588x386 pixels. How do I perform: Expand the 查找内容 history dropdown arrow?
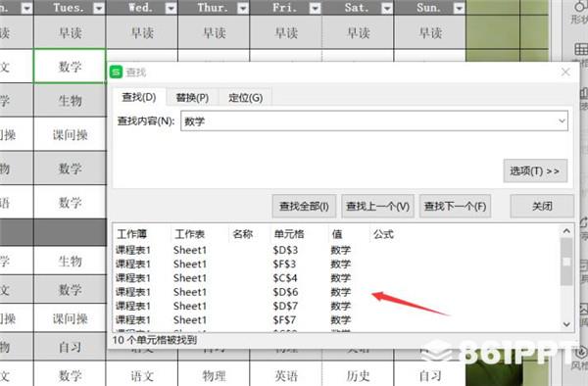(562, 121)
